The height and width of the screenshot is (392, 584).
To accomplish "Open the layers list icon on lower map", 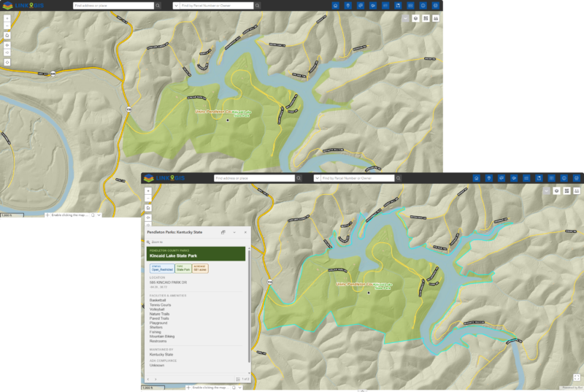I will 557,191.
